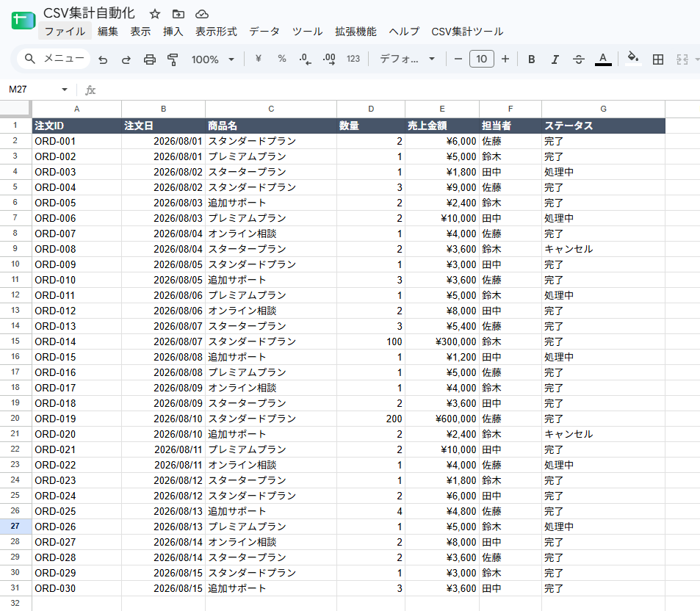Open the ヘルプ menu
Viewport: 700px width, 611px height.
coord(404,32)
